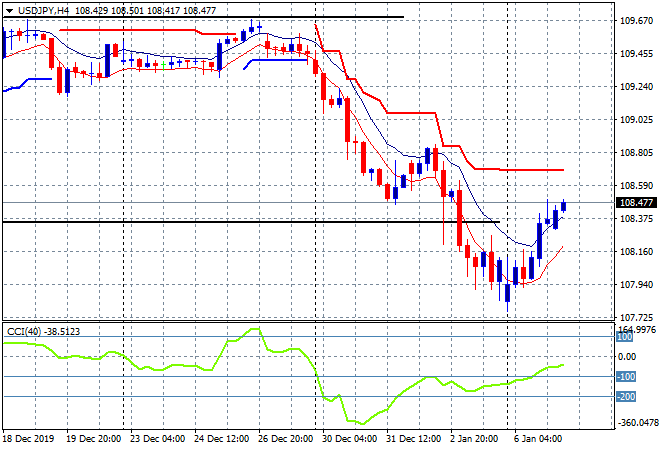Screen dimensions: 660x450
Task: Click the 18 Dec 2019 date label
Action: 29,439
